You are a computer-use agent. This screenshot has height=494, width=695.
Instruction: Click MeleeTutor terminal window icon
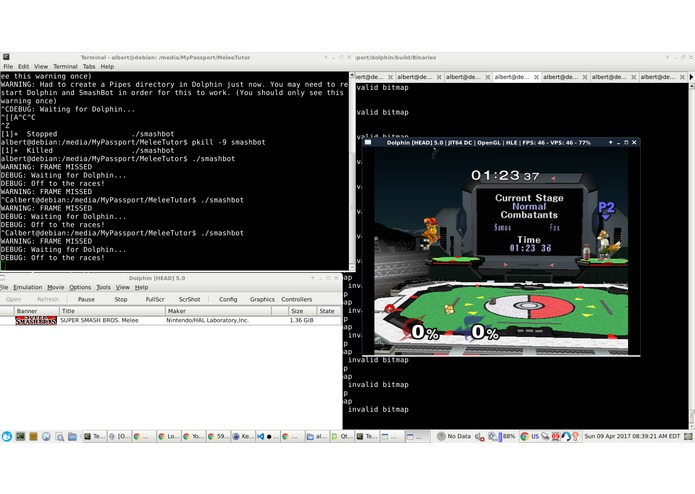tap(6, 57)
